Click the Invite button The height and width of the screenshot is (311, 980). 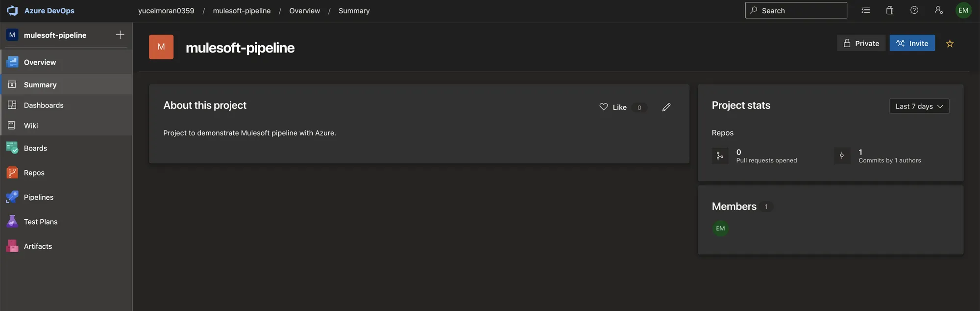pyautogui.click(x=912, y=43)
